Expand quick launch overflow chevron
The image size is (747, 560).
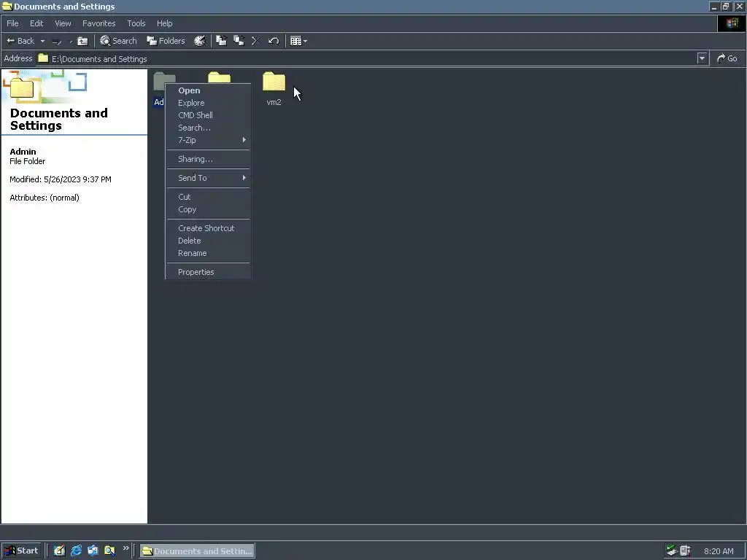(125, 548)
